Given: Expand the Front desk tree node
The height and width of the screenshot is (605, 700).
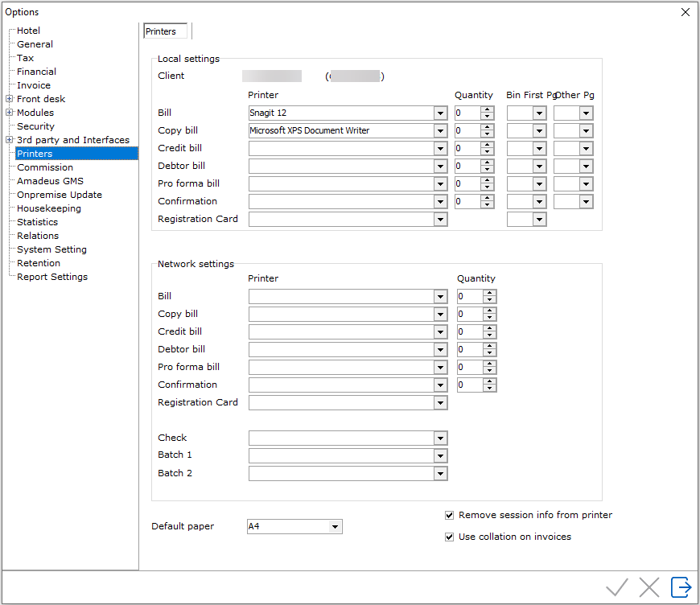Looking at the screenshot, I should (9, 99).
